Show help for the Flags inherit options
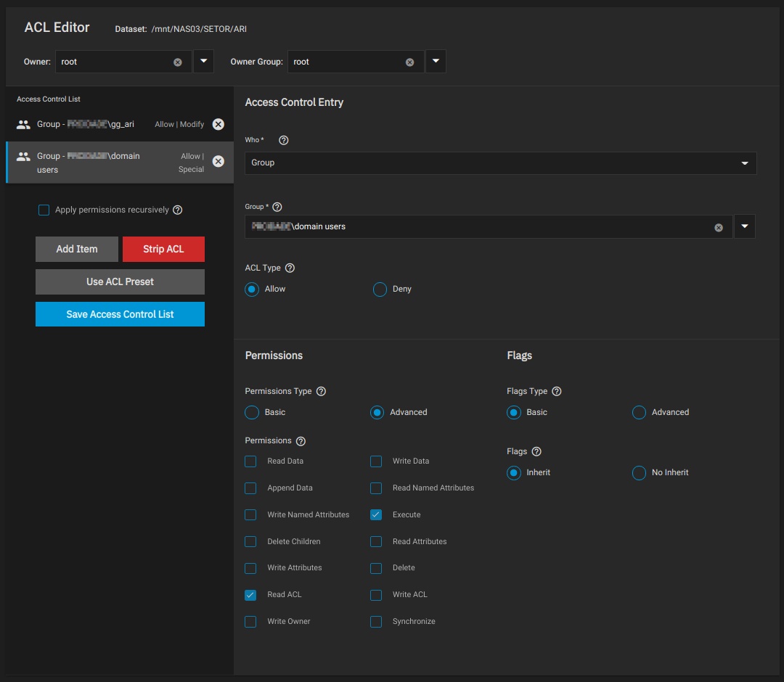Screen dimensions: 784x682 point(536,452)
